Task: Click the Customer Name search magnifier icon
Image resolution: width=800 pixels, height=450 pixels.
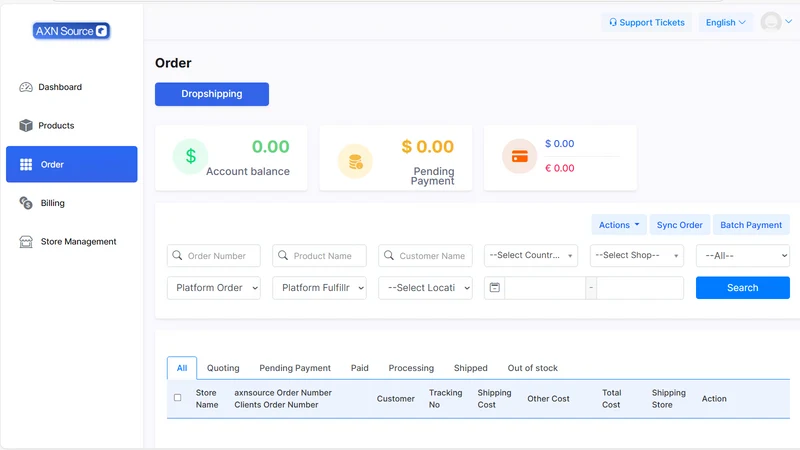Action: tap(389, 255)
